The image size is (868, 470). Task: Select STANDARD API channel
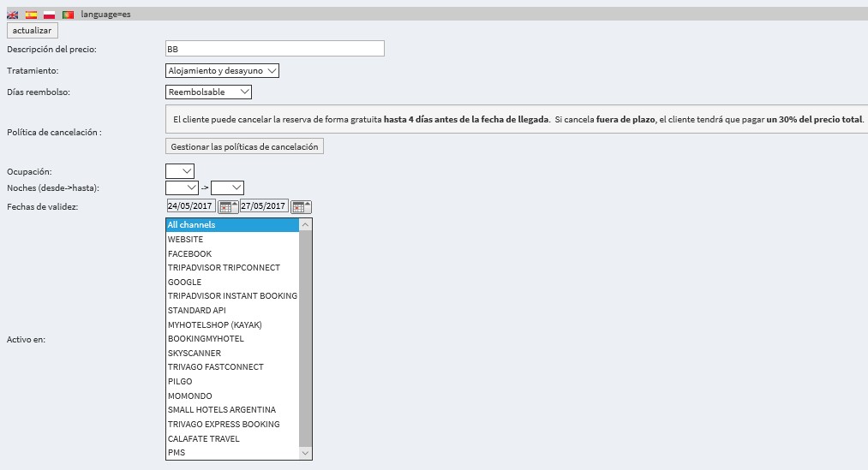pos(232,310)
